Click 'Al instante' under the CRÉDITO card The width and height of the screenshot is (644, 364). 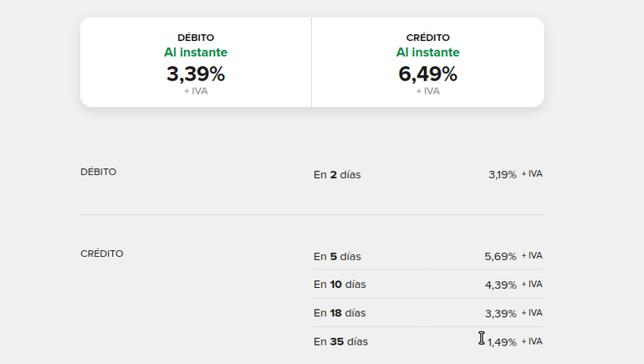[427, 53]
